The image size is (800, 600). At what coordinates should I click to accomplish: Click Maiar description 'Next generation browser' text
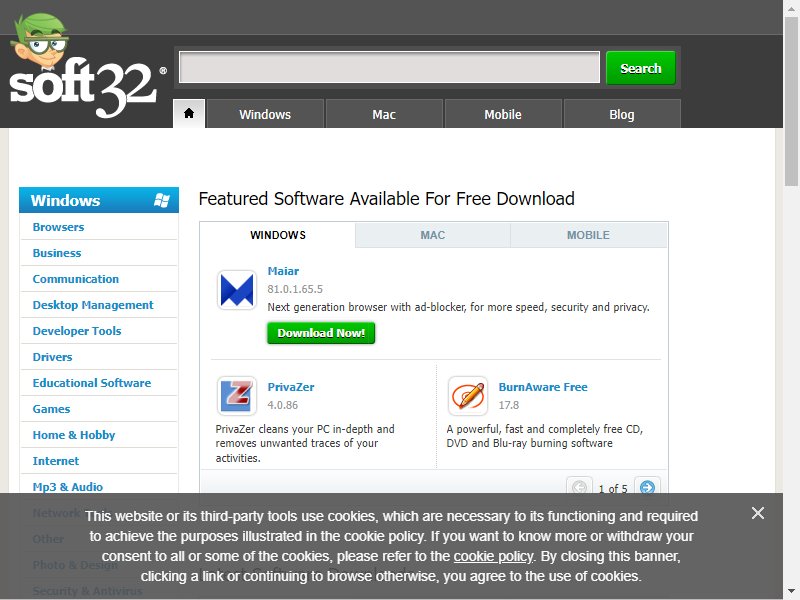tap(458, 307)
